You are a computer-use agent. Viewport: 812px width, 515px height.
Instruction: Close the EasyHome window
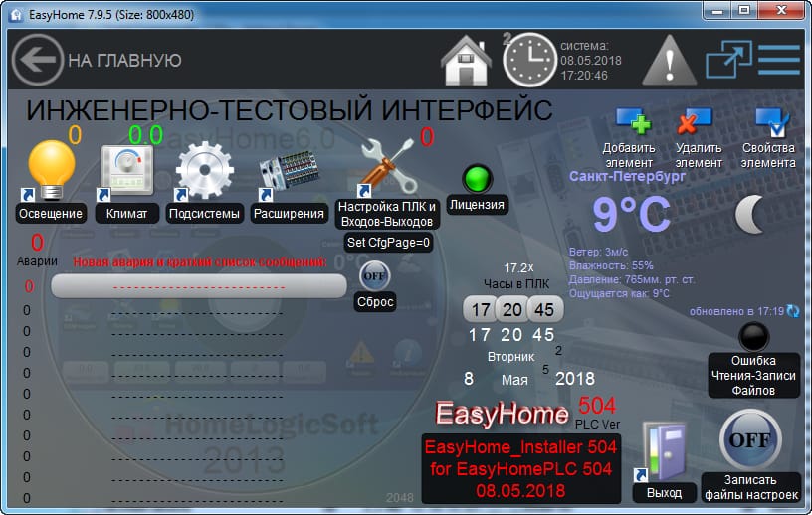(x=782, y=10)
